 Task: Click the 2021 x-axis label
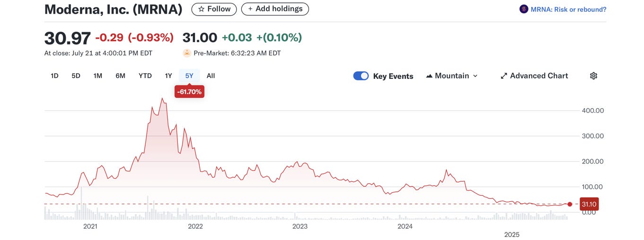click(x=90, y=226)
